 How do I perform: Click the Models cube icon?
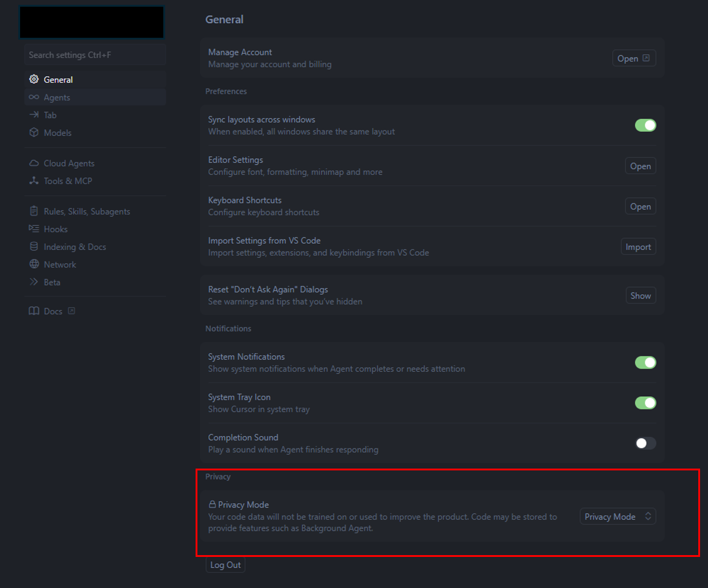(x=34, y=132)
